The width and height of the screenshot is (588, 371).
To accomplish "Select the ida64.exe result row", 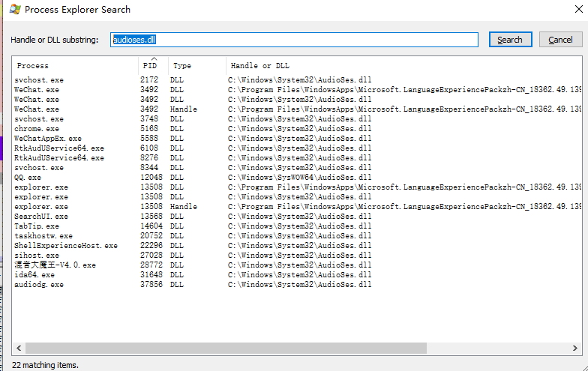I will (34, 275).
